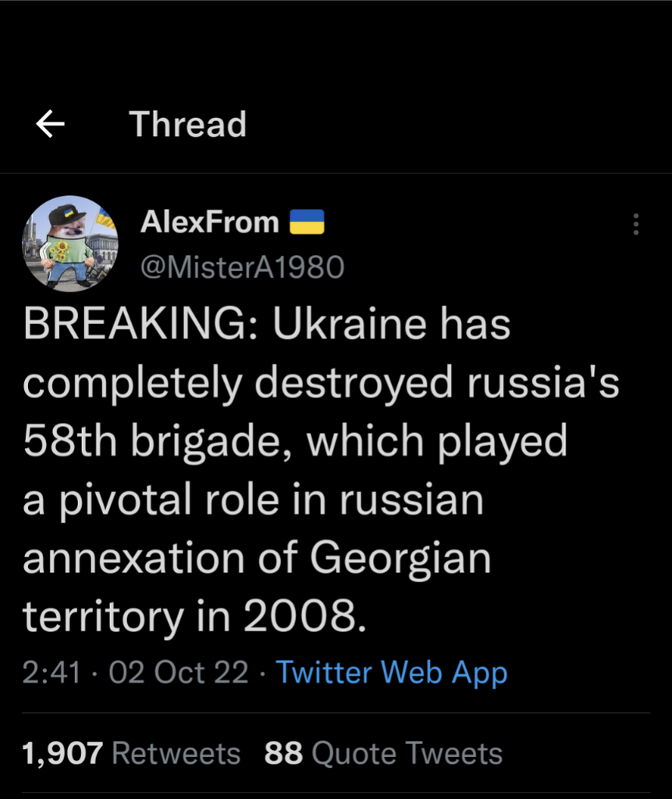Click the Ukraine flag emoji beside AlexFrom
Screen dimensions: 672x799
(x=307, y=223)
